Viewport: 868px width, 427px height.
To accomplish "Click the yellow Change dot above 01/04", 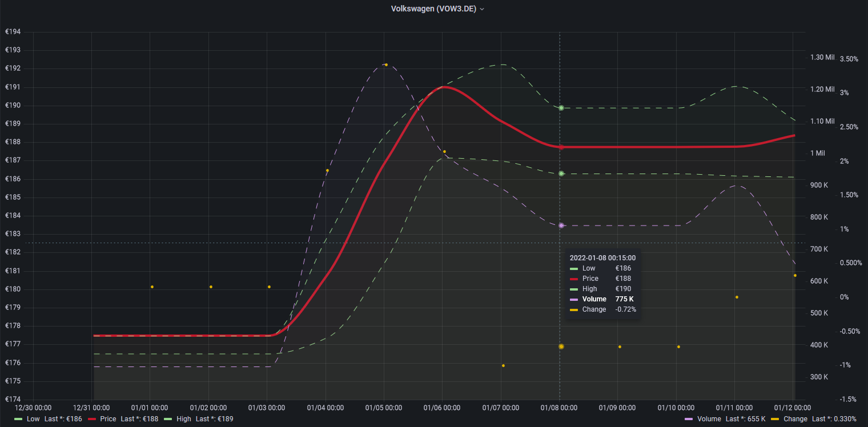I will pyautogui.click(x=327, y=171).
